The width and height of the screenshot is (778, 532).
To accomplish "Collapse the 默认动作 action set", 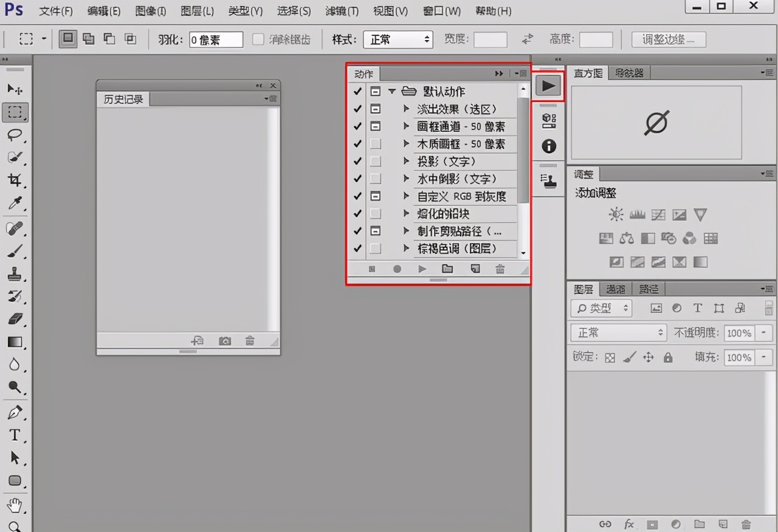I will click(392, 92).
